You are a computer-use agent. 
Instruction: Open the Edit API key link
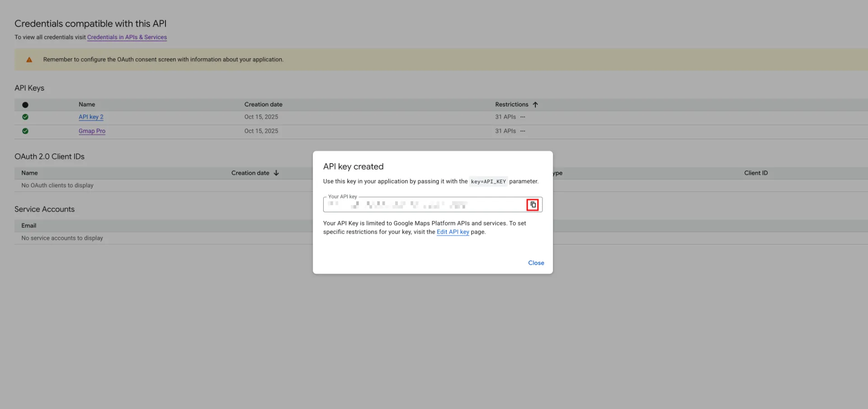[453, 232]
